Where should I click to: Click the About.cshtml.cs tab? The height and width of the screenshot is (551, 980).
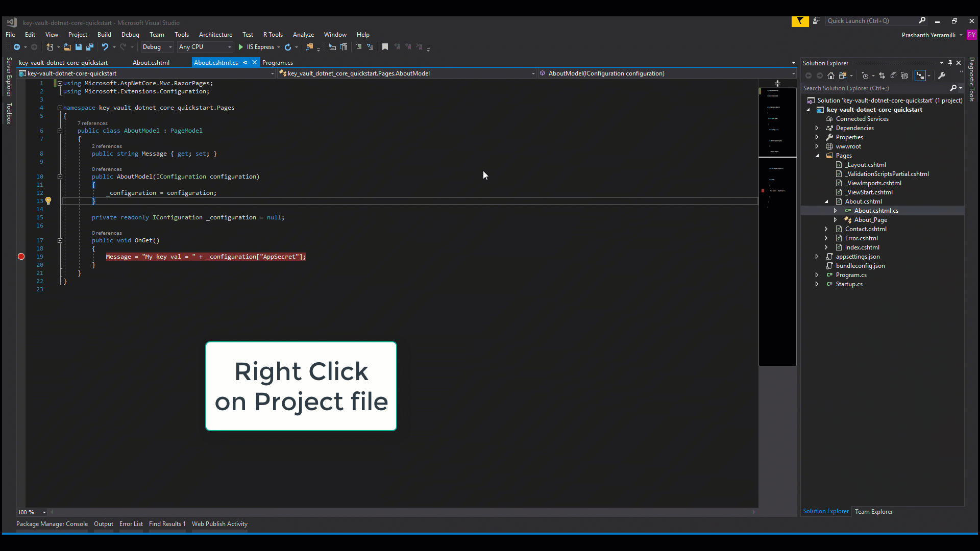(215, 63)
